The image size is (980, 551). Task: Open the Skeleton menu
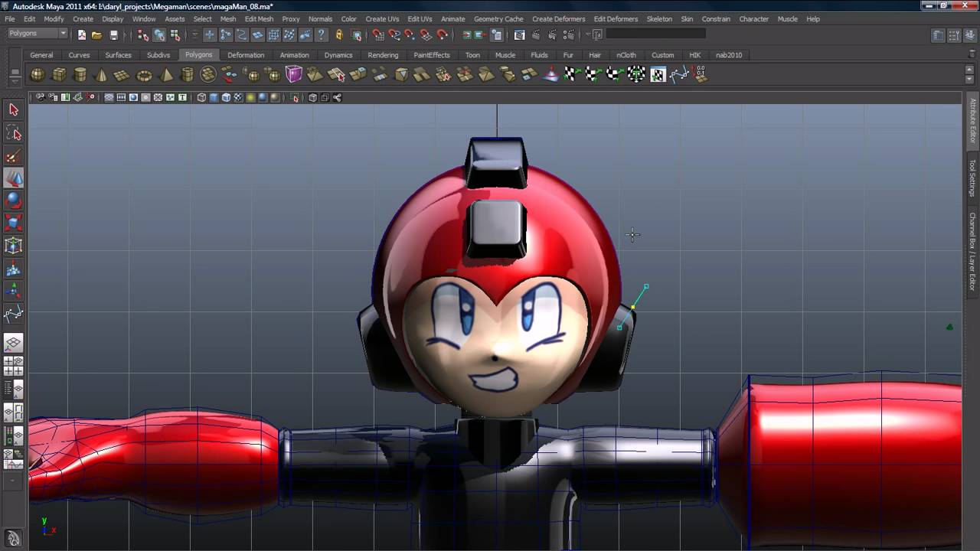coord(659,19)
